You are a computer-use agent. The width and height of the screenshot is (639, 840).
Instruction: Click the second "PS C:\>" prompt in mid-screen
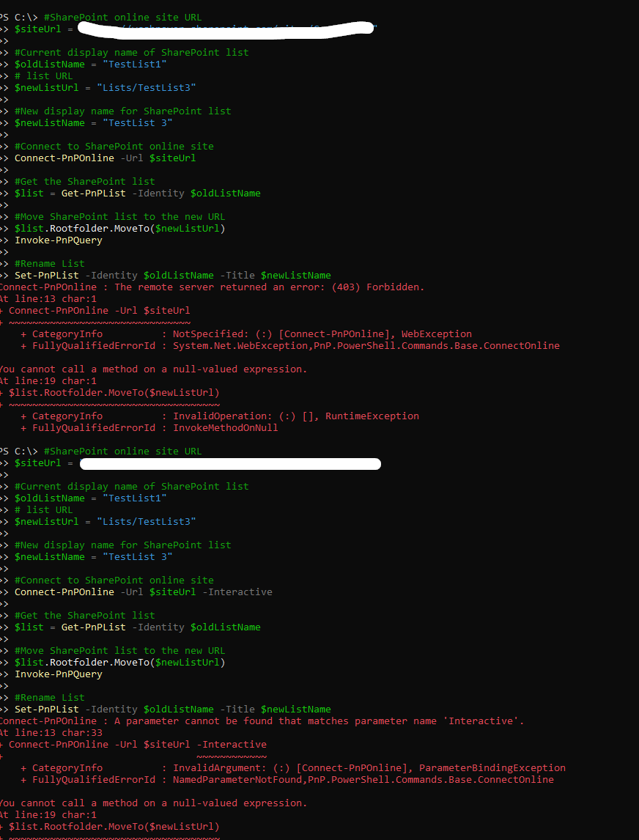click(18, 451)
